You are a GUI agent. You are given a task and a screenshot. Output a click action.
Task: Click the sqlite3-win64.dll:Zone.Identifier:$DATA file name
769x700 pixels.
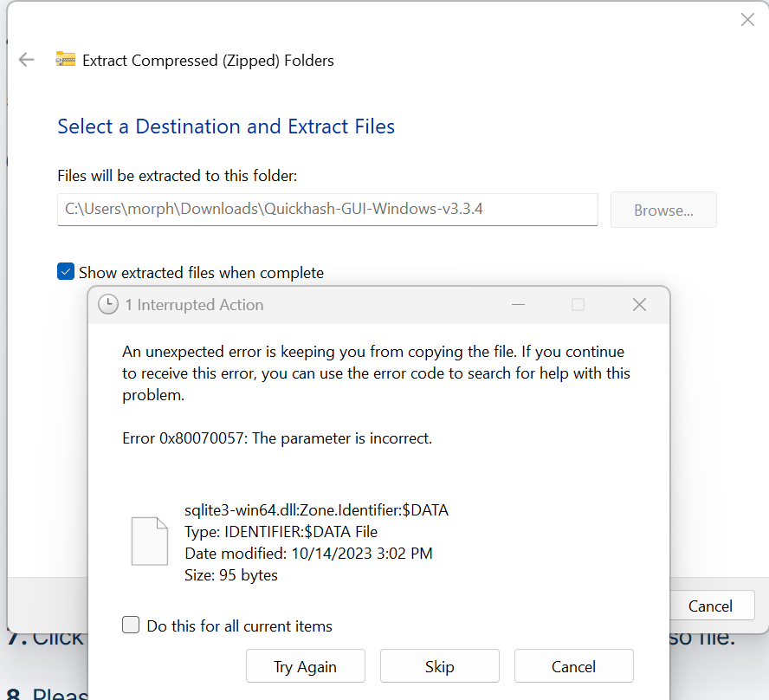coord(316,509)
